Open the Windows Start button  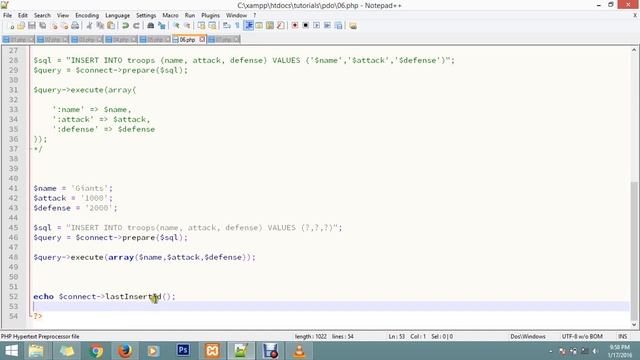(x=11, y=351)
